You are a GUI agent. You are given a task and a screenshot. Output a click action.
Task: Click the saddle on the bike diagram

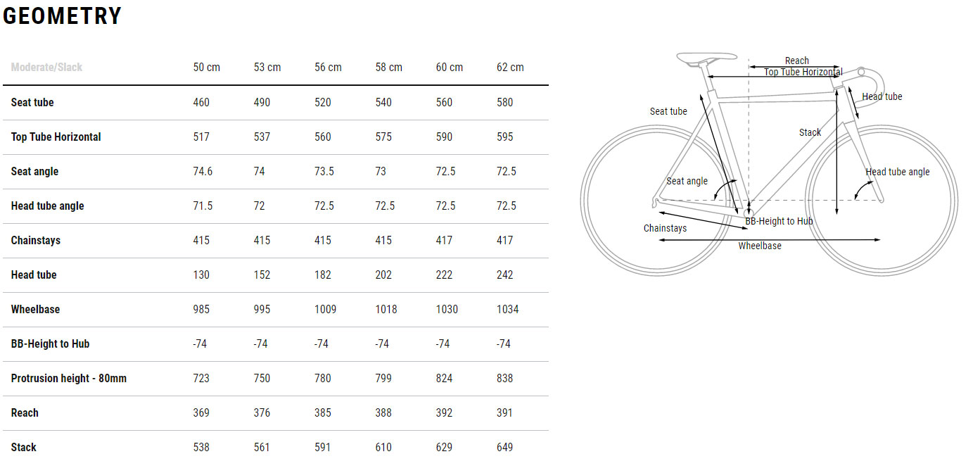pos(706,56)
